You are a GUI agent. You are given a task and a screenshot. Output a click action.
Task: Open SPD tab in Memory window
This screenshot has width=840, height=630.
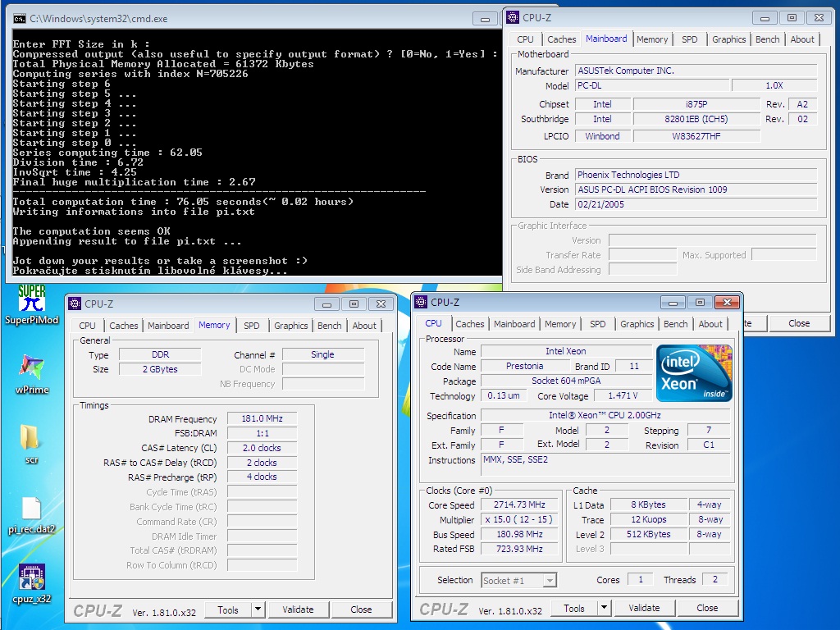251,326
